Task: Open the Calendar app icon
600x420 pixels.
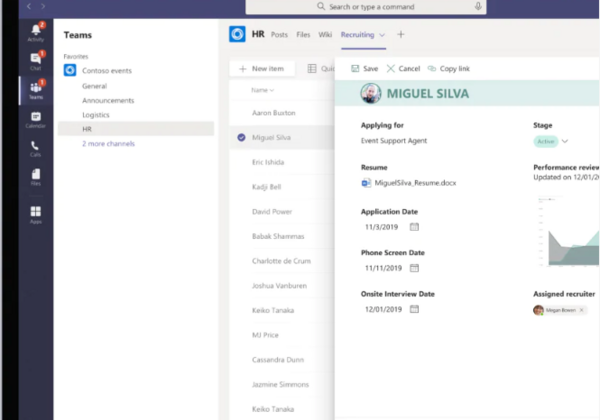Action: [x=36, y=116]
